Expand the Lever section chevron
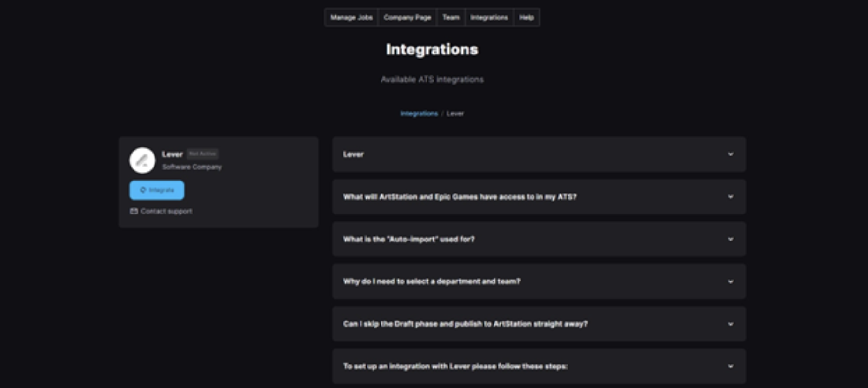The image size is (868, 388). pos(730,154)
